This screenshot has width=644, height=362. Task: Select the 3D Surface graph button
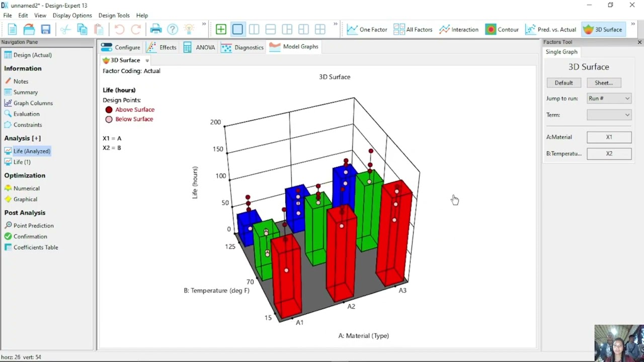click(603, 29)
